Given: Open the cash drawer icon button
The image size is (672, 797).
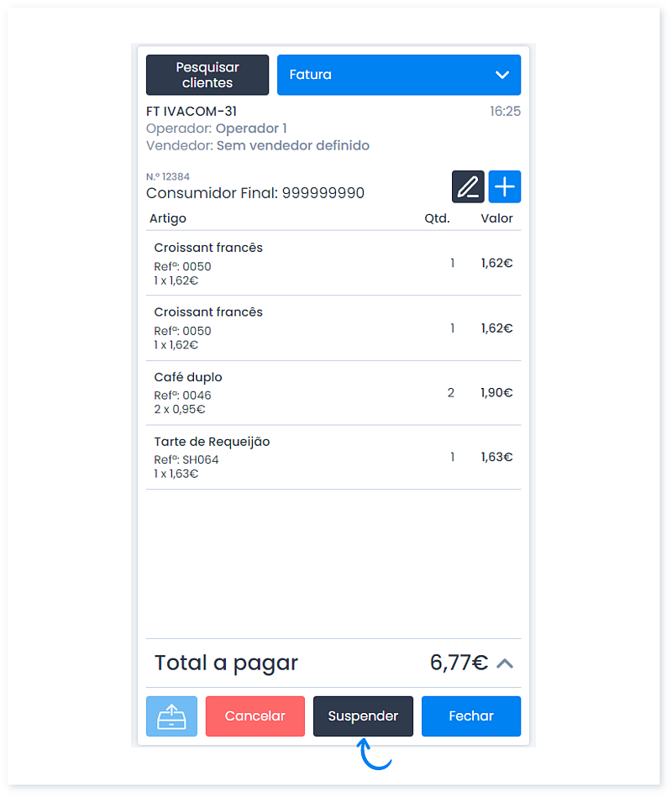Looking at the screenshot, I should [x=172, y=716].
